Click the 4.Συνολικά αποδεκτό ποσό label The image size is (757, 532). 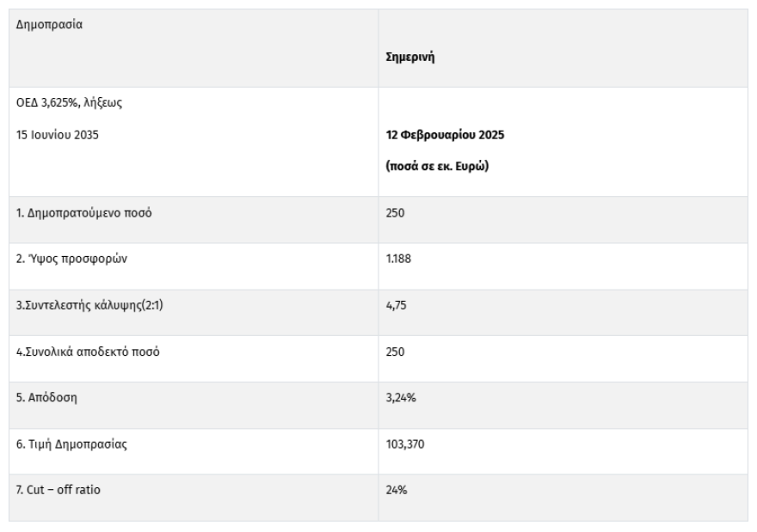pos(88,352)
